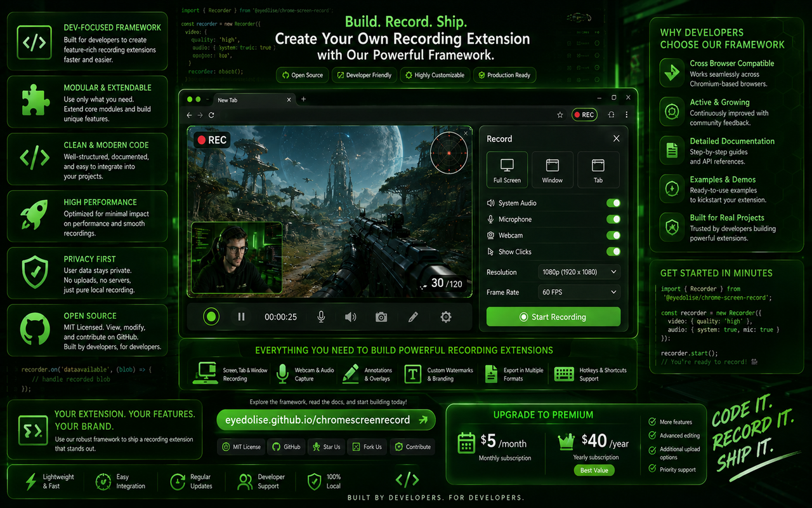Viewport: 812px width, 508px height.
Task: Turn off the Show Clicks switch
Action: pos(613,251)
